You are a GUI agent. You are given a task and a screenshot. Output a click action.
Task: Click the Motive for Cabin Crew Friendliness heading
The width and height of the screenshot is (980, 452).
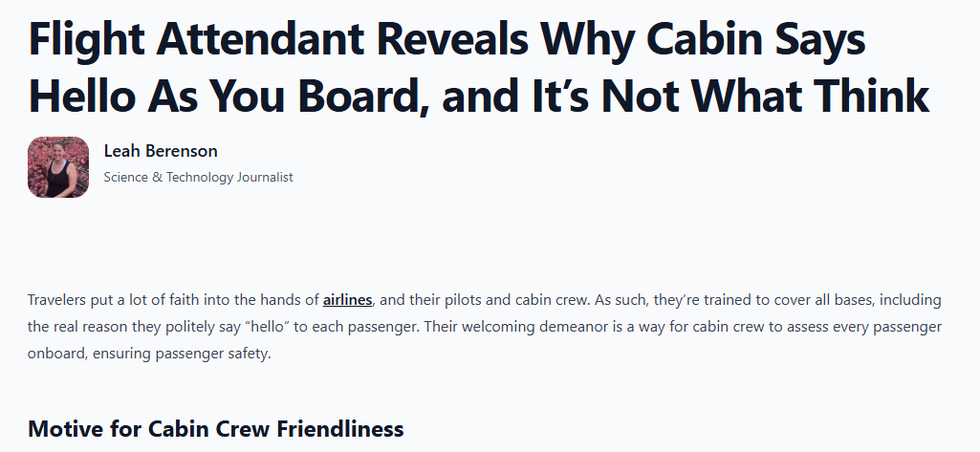point(216,429)
